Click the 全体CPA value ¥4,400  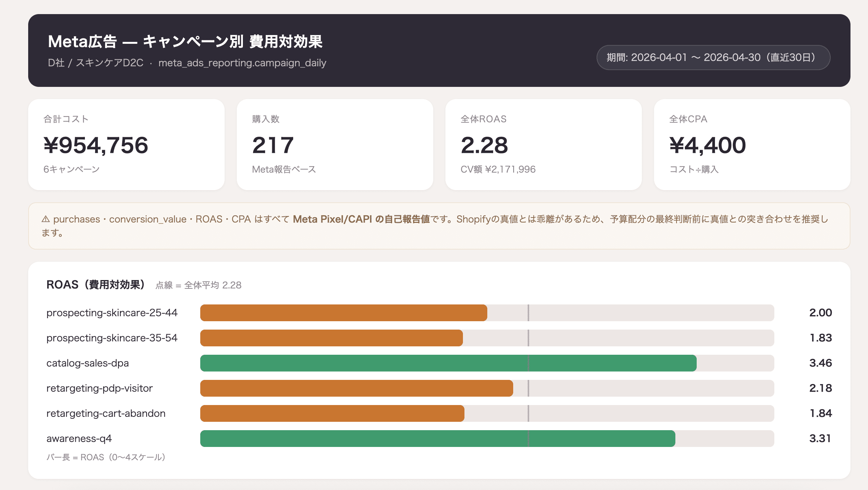(708, 145)
